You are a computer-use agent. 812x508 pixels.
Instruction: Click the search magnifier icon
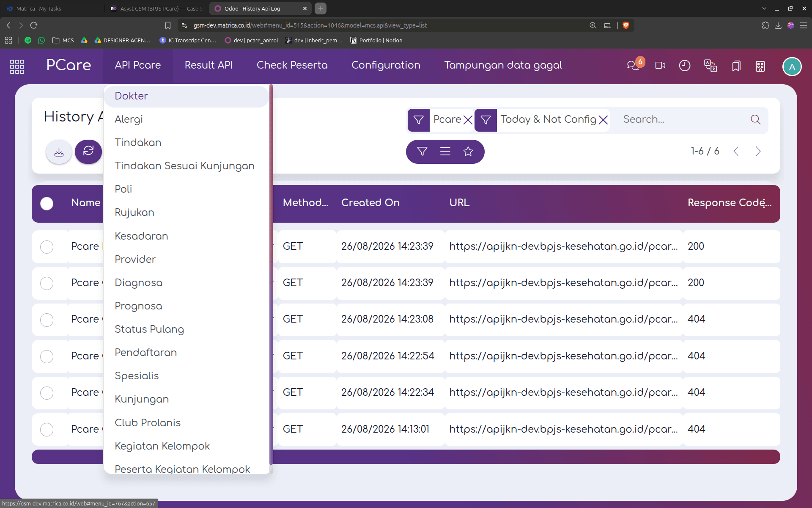[756, 119]
